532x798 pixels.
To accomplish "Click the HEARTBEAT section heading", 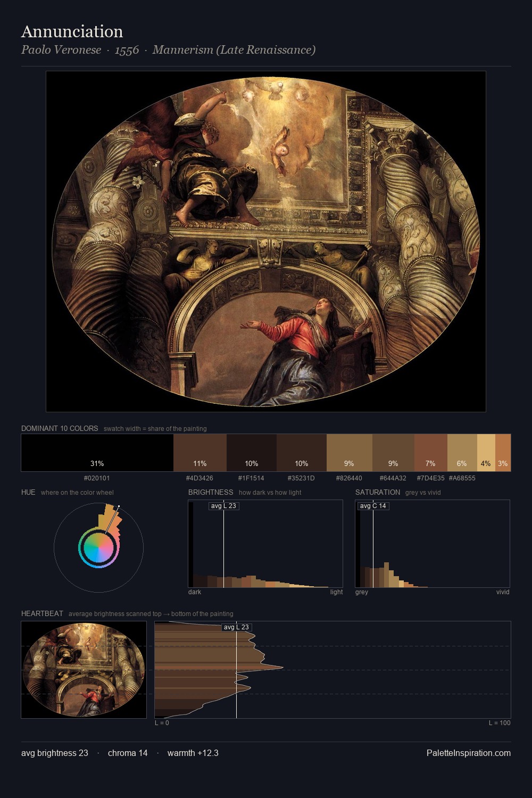I will pos(42,613).
